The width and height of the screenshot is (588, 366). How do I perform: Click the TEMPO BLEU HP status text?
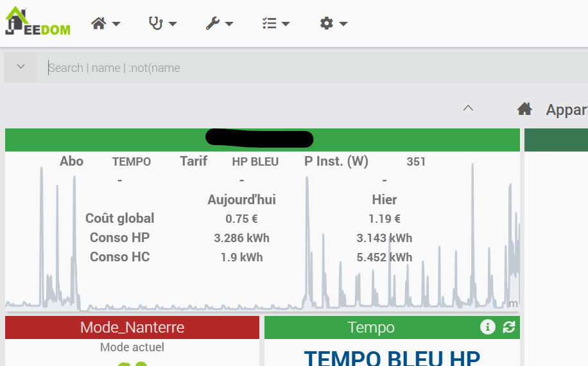point(392,358)
